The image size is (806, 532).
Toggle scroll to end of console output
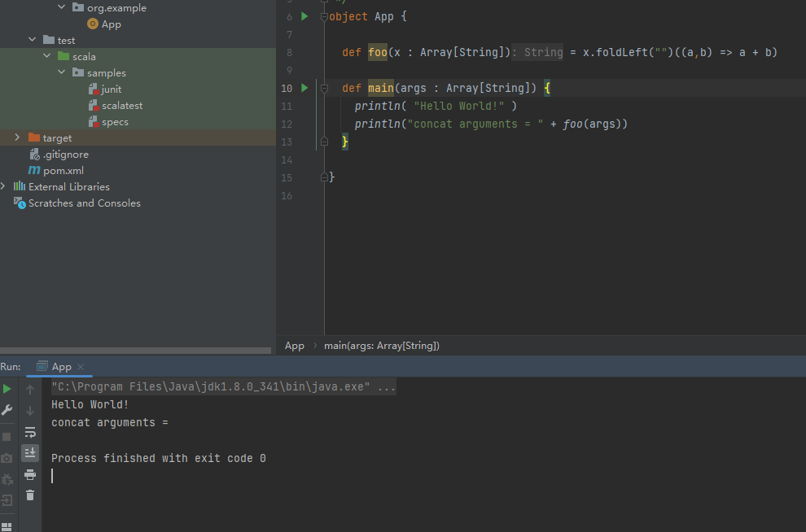30,453
